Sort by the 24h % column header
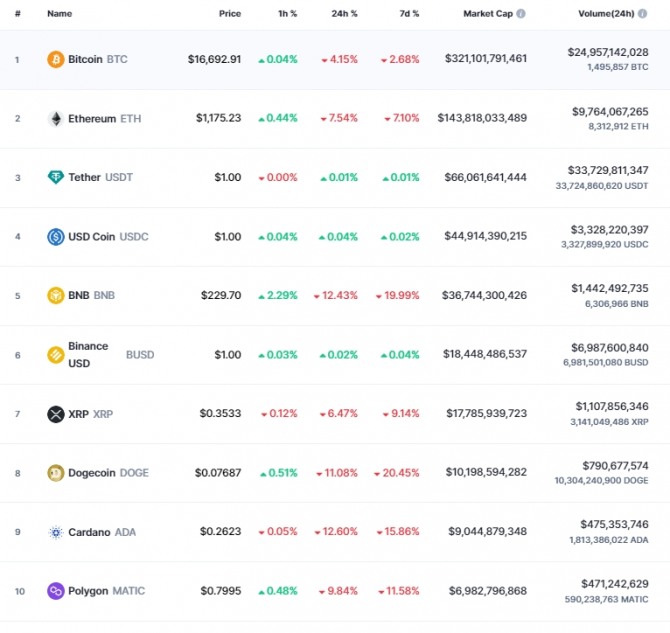 click(x=344, y=14)
